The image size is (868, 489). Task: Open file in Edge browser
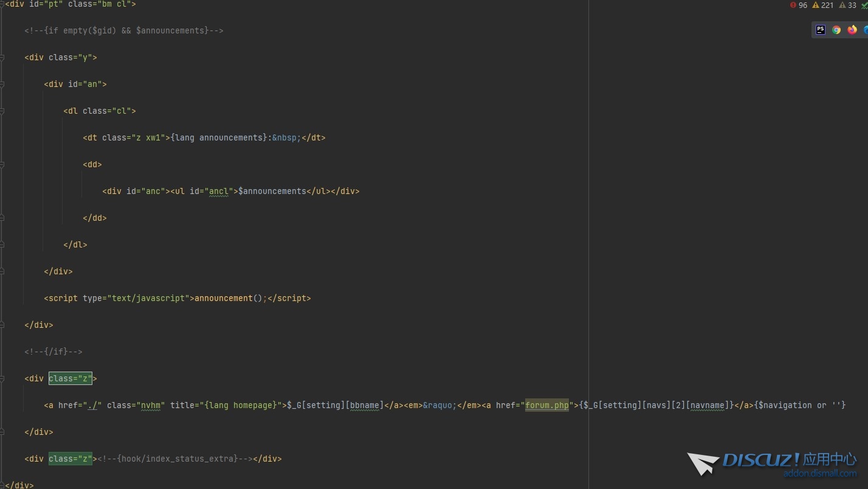(x=866, y=30)
